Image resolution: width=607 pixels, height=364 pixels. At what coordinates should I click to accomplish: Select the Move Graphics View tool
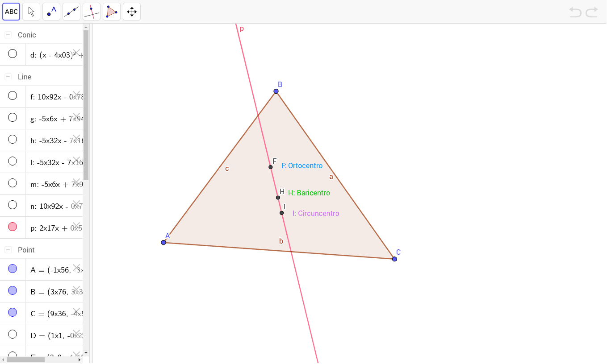(132, 12)
